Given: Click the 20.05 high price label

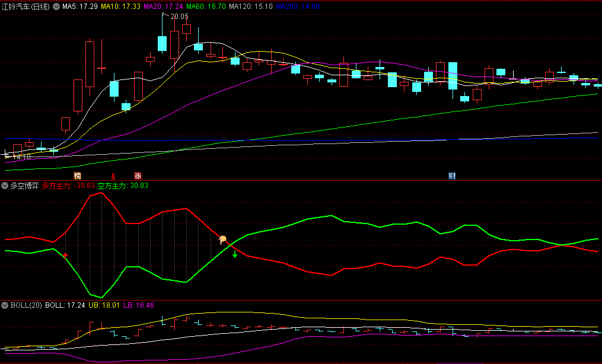Looking at the screenshot, I should (x=179, y=17).
